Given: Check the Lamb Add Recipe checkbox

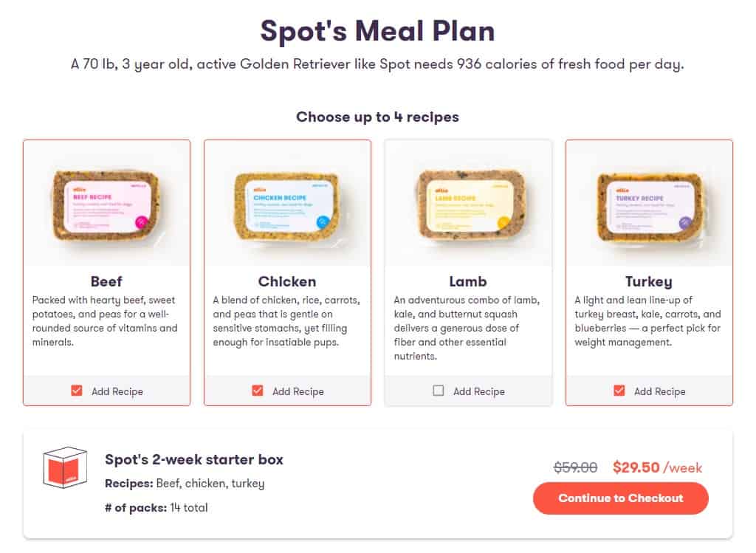Looking at the screenshot, I should 439,391.
